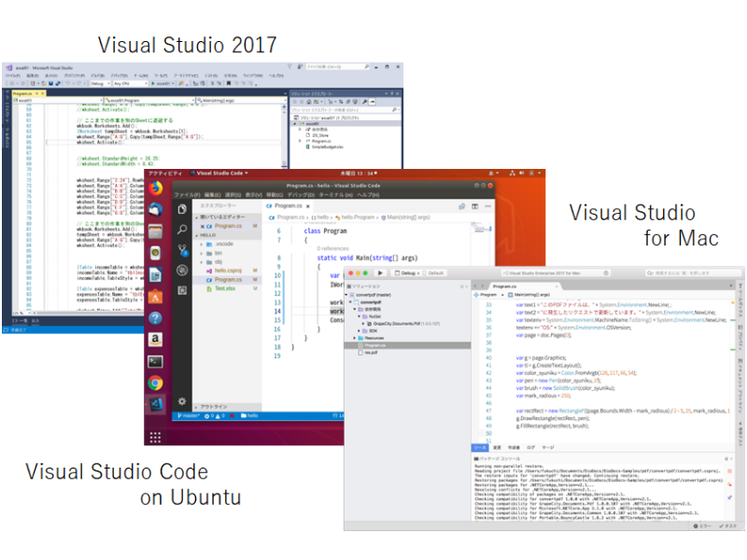Screen dimensions: 747x560
Task: Start debugging excel01 in Visual Studio 2017
Action: click(162, 83)
